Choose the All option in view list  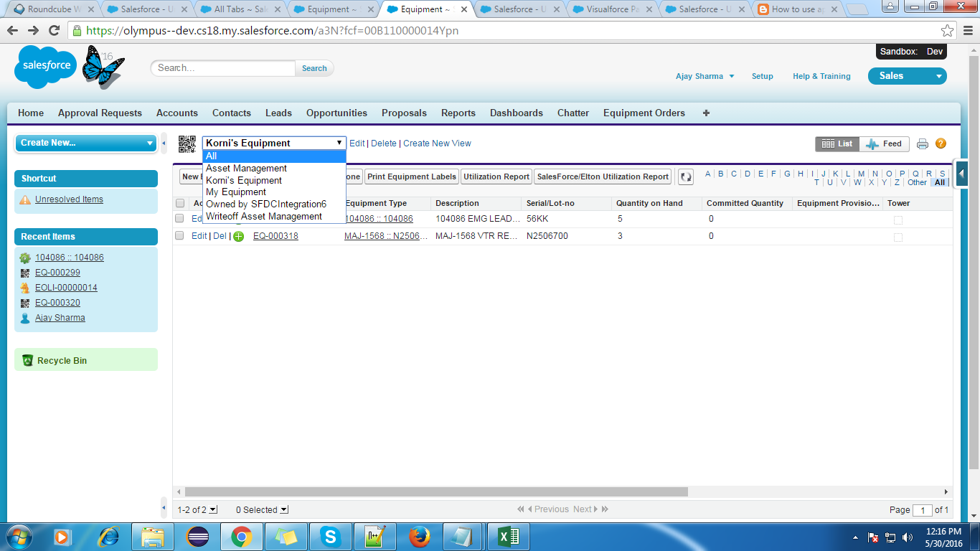click(274, 156)
